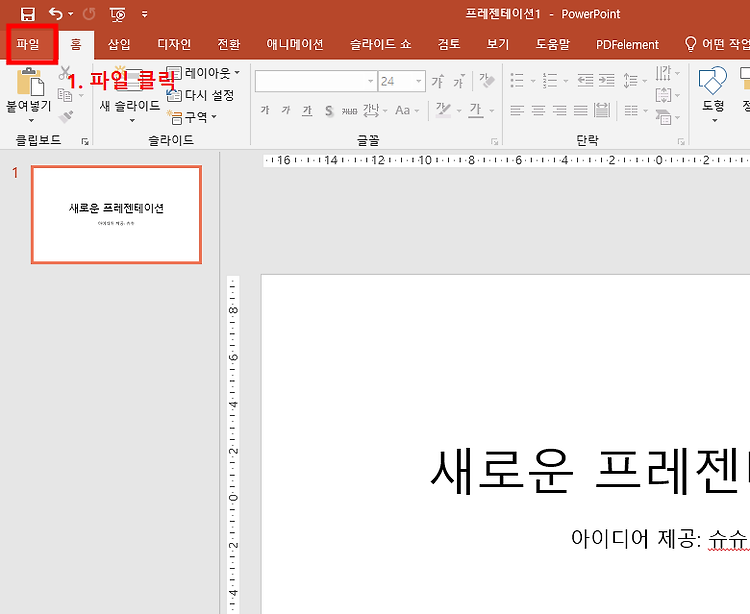
Task: Decrease list indent level icon
Action: coord(585,80)
